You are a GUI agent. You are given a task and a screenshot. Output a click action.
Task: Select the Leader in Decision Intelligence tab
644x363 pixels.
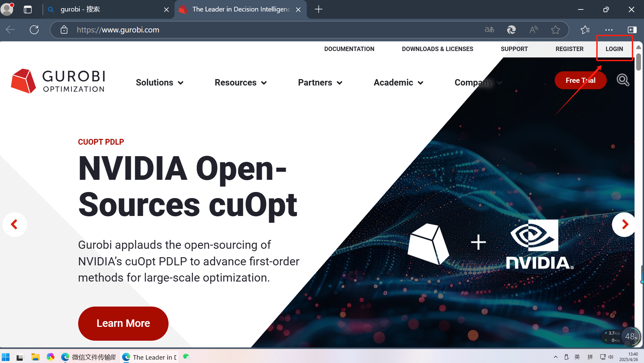[241, 9]
